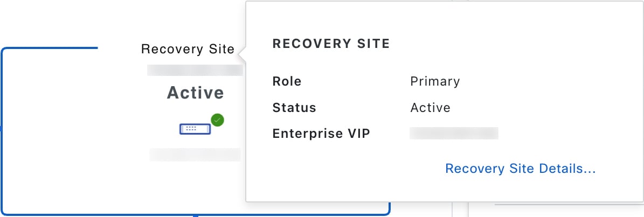Select the blurred Enterprise VIP address value

[454, 134]
